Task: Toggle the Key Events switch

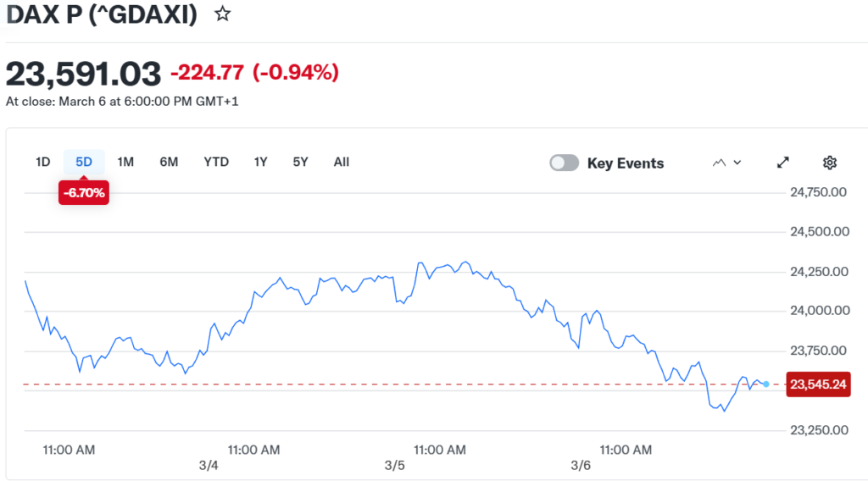Action: (565, 163)
